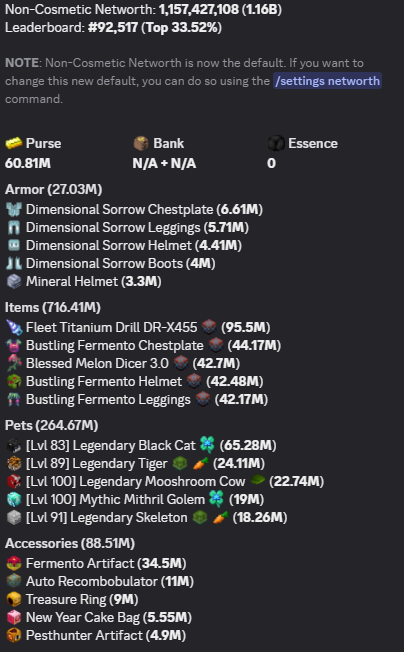The width and height of the screenshot is (404, 652).
Task: Click the Legendary Black Cat pet icon
Action: [14, 445]
